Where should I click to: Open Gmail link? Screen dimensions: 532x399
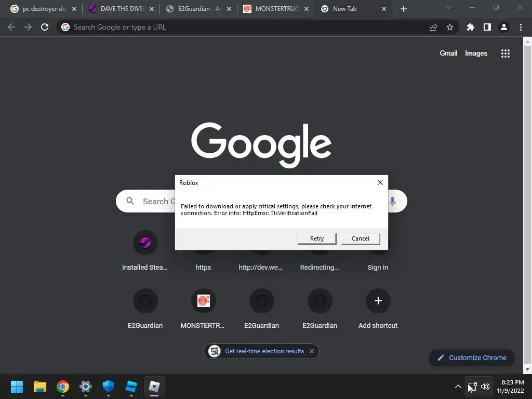pos(448,54)
